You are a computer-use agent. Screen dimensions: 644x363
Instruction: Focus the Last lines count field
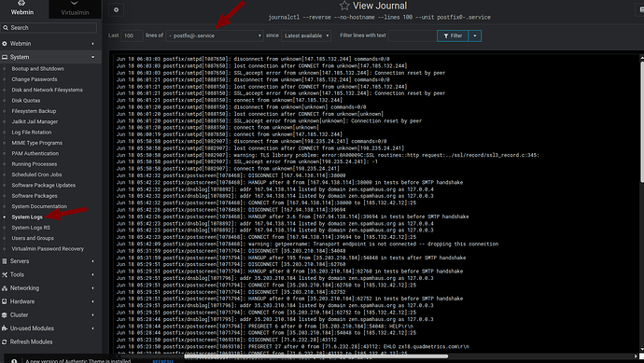tap(132, 35)
